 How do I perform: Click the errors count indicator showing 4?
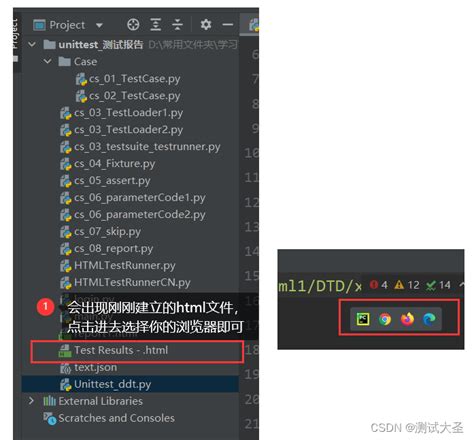coord(378,285)
